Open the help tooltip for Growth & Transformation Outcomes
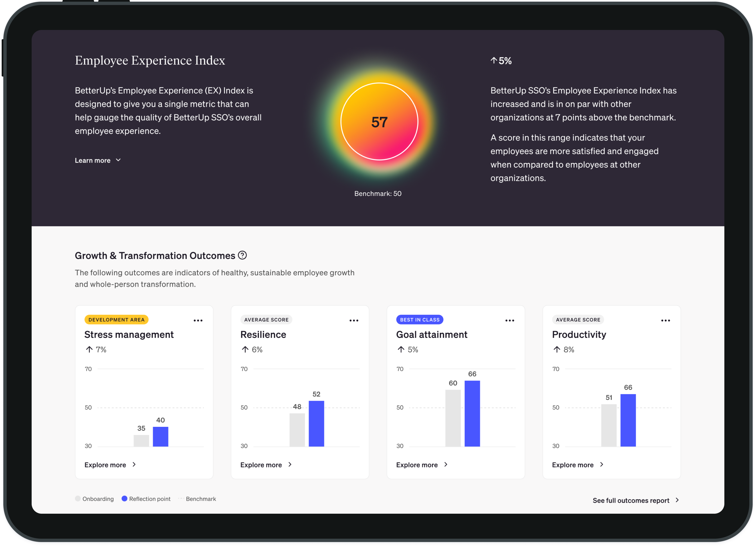Image resolution: width=756 pixels, height=547 pixels. (243, 256)
